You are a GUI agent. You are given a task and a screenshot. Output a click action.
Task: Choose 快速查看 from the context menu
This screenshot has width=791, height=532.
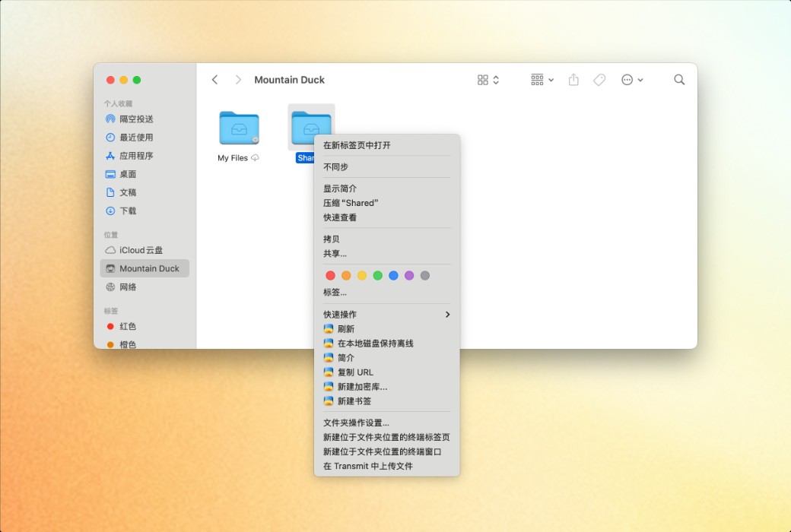pyautogui.click(x=387, y=217)
